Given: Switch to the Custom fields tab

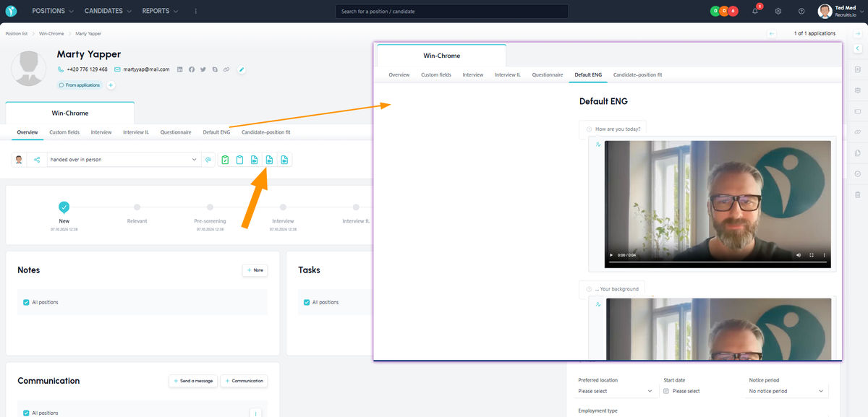Looking at the screenshot, I should tap(64, 132).
